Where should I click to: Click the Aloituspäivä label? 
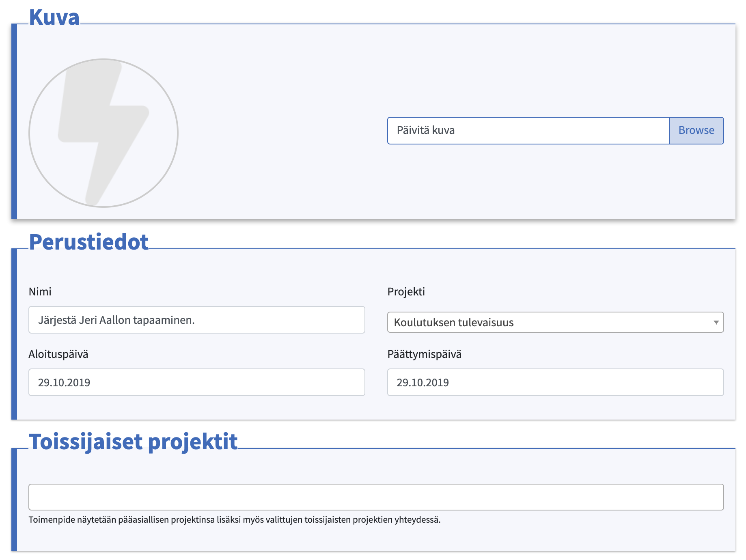58,354
